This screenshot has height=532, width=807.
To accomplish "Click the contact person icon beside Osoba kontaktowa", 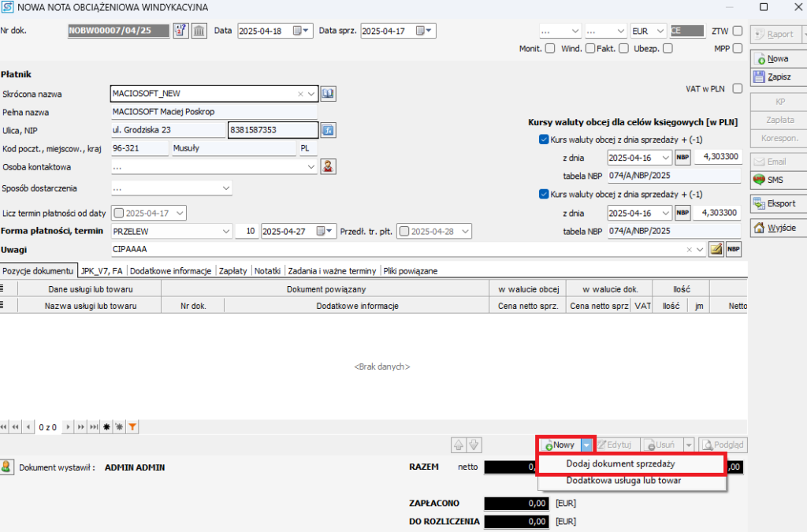I will (x=328, y=166).
